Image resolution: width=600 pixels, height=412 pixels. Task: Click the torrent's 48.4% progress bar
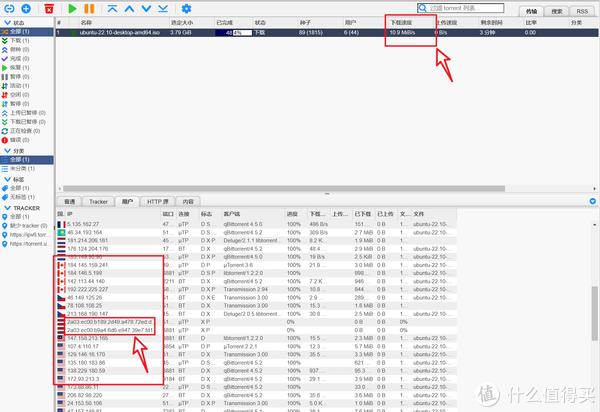point(233,33)
